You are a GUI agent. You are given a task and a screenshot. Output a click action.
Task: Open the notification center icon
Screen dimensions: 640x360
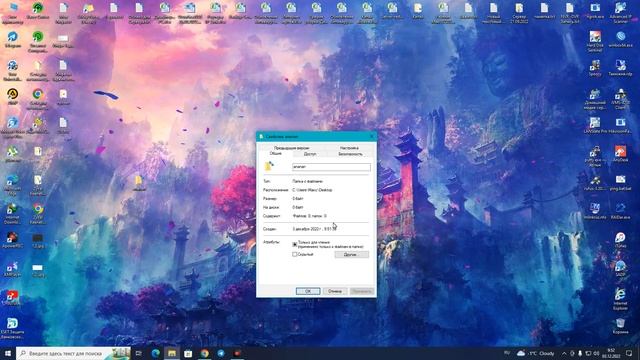click(x=629, y=353)
